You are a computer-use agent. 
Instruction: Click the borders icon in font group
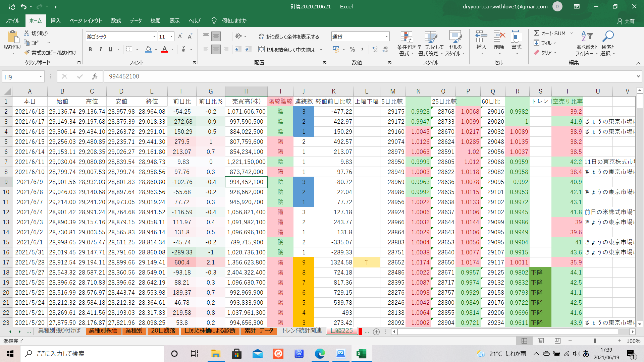tap(129, 50)
